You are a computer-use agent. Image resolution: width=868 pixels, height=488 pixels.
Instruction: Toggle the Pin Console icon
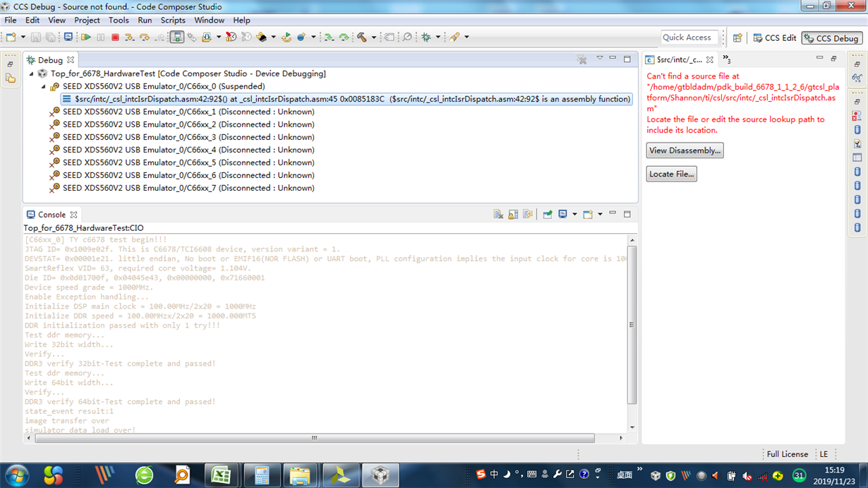pos(548,215)
